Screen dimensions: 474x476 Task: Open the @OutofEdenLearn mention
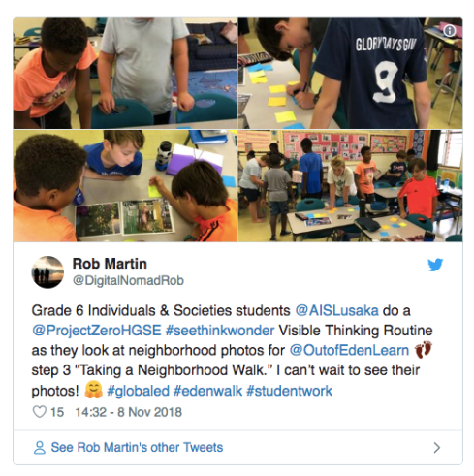pos(349,351)
